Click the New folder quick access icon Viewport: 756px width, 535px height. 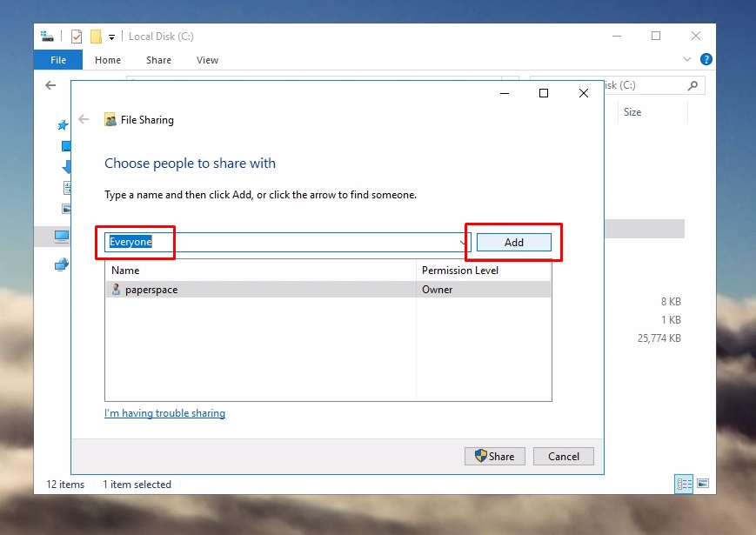click(x=96, y=37)
